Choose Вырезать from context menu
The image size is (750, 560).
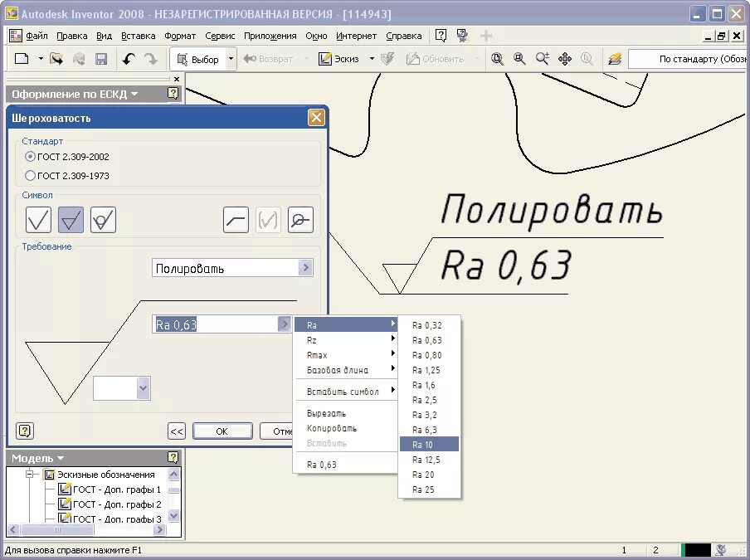[x=346, y=413]
